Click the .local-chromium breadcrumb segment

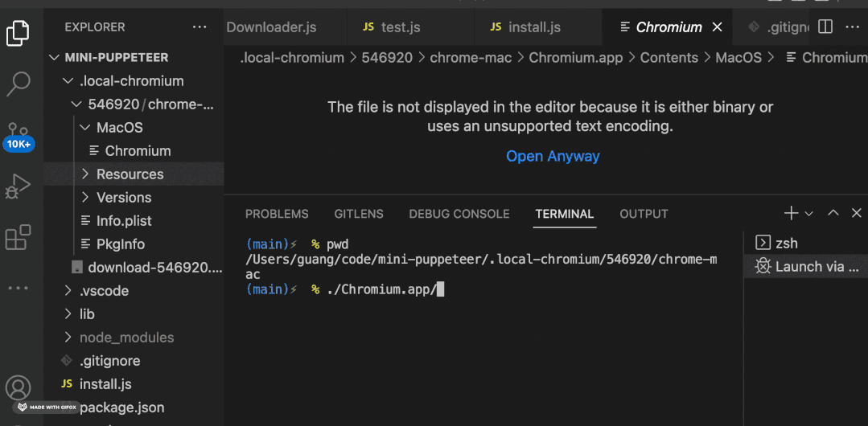coord(292,58)
